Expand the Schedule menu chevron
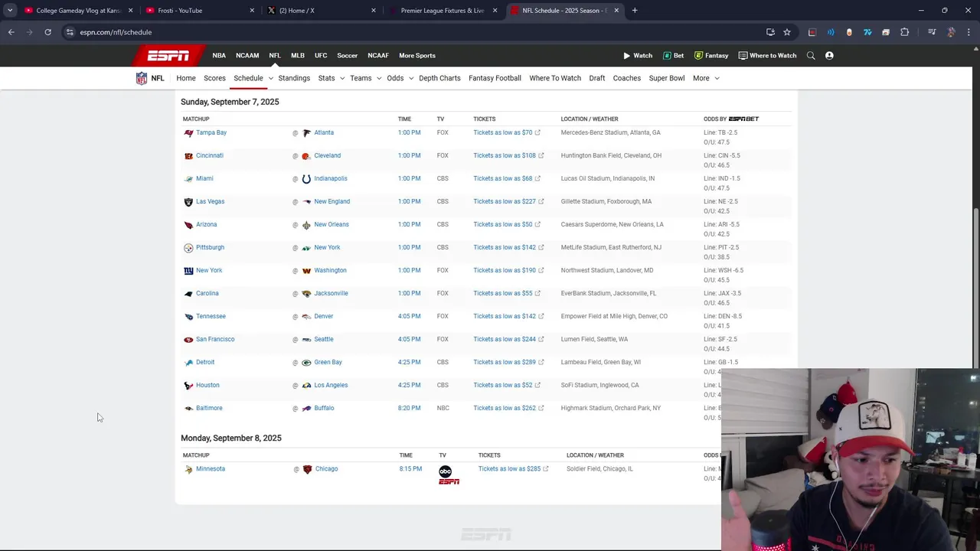 (x=270, y=78)
